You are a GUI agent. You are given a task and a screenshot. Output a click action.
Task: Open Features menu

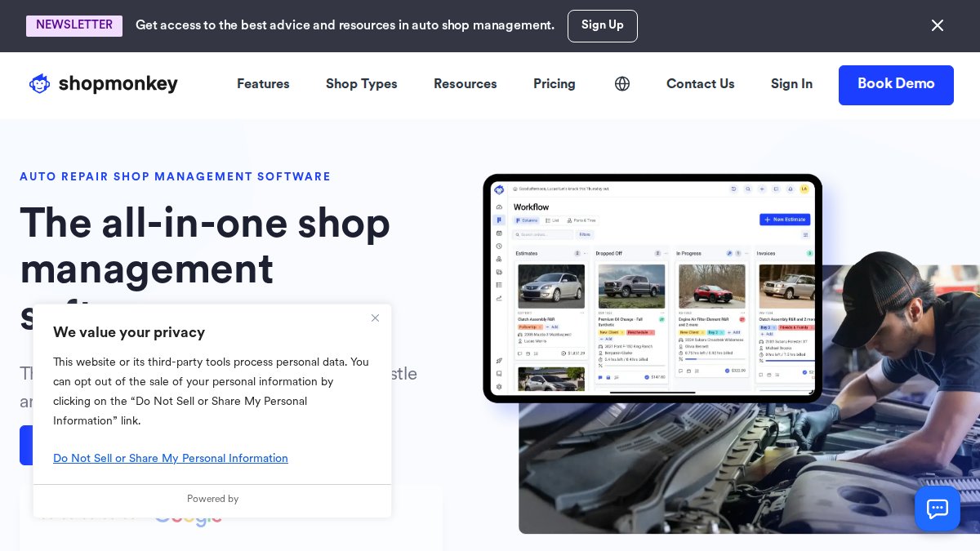[x=263, y=84]
